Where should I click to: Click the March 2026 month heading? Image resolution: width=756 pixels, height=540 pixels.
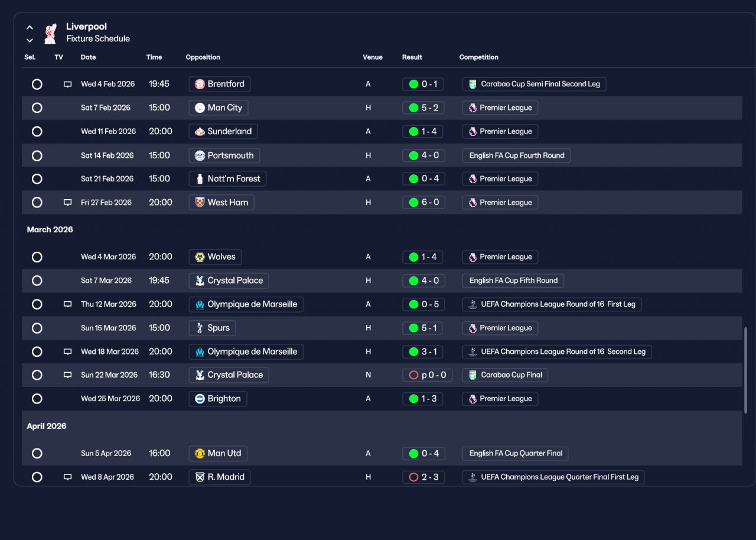50,229
